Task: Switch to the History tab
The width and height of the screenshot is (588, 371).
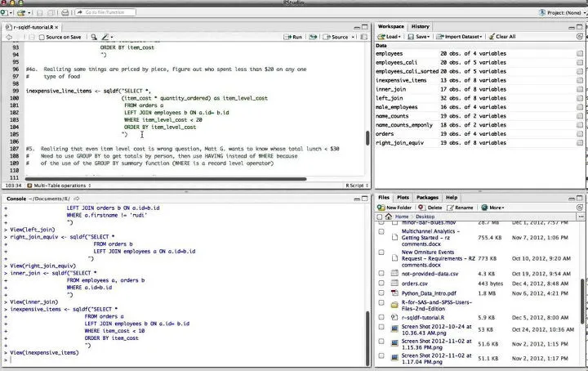Action: [420, 27]
